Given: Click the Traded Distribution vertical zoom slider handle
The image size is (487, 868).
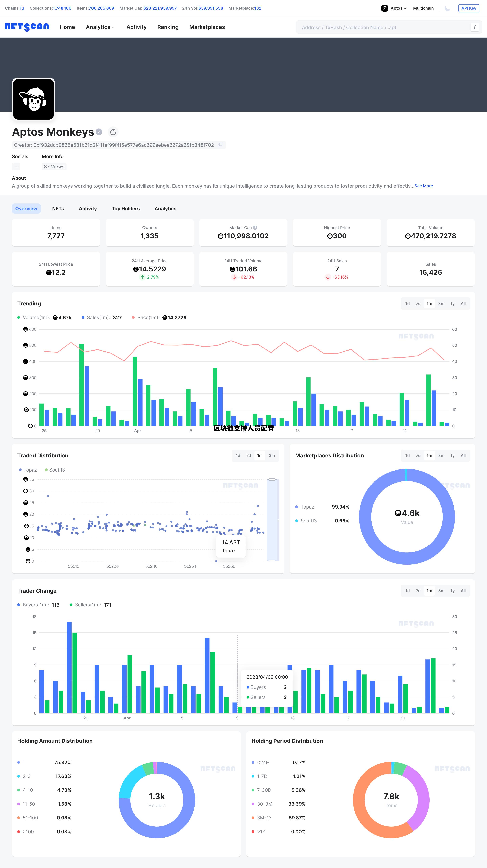Looking at the screenshot, I should point(272,479).
